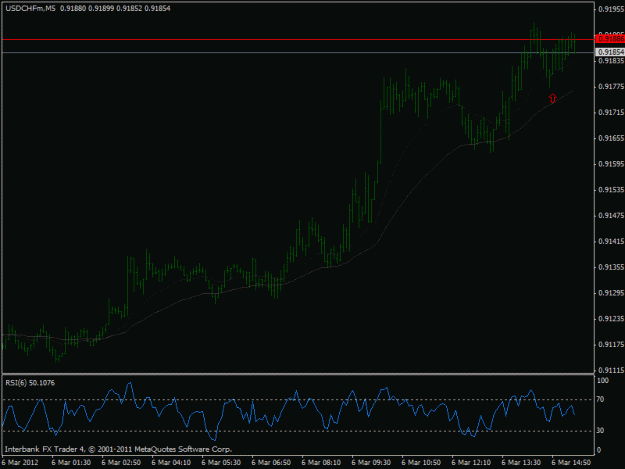
Task: Click the 0.91295 price scale label
Action: pyautogui.click(x=611, y=293)
